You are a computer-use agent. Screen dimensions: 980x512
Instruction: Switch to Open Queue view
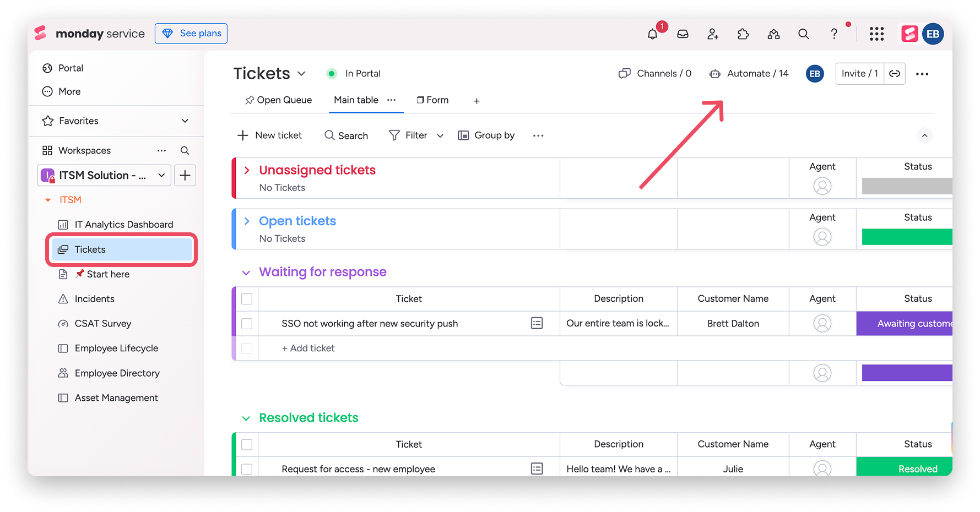278,100
